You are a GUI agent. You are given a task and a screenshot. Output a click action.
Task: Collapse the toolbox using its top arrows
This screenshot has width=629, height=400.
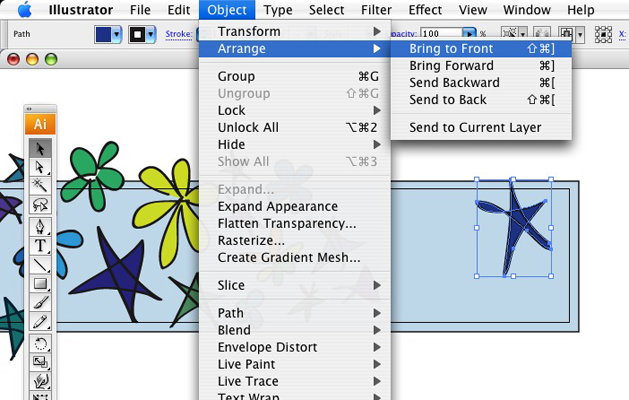click(29, 108)
